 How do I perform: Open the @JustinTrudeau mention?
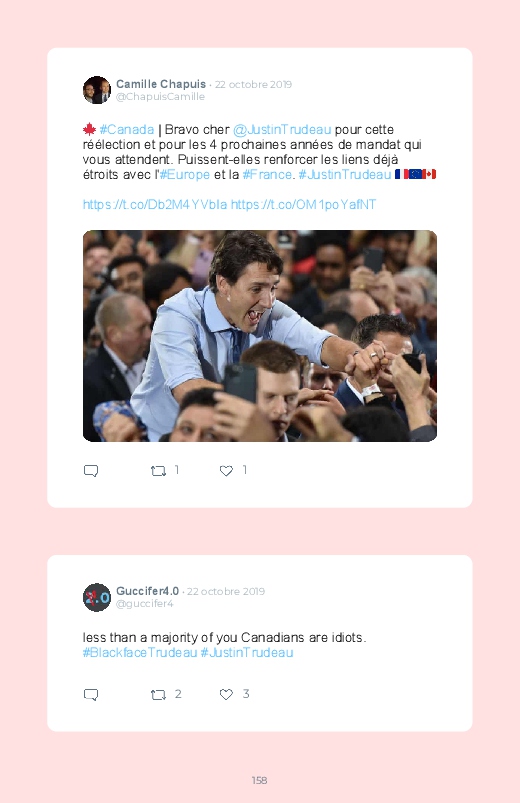point(282,130)
